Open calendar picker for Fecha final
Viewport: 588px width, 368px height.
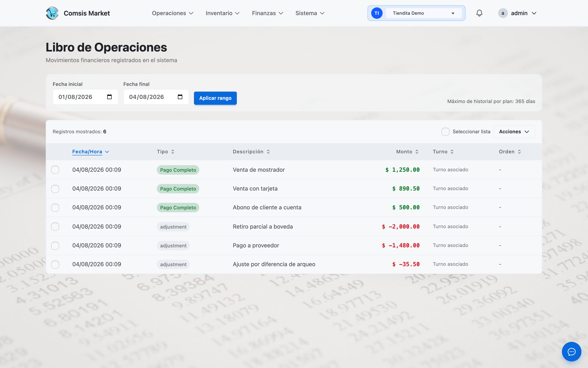tap(180, 97)
